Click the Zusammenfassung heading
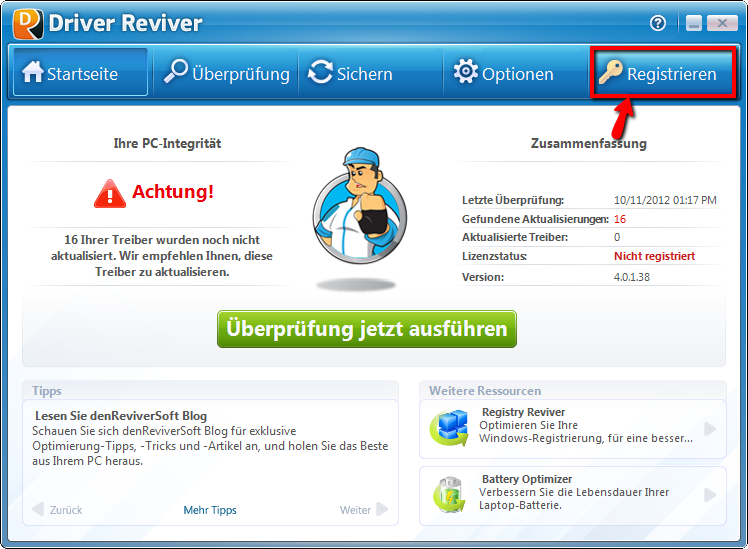 tap(589, 143)
